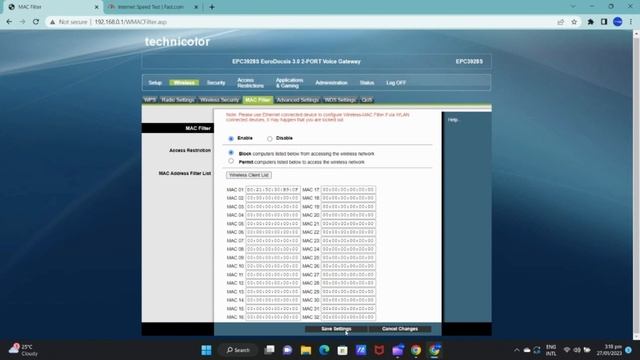Close the MAC Filter browser tab

tap(97, 7)
